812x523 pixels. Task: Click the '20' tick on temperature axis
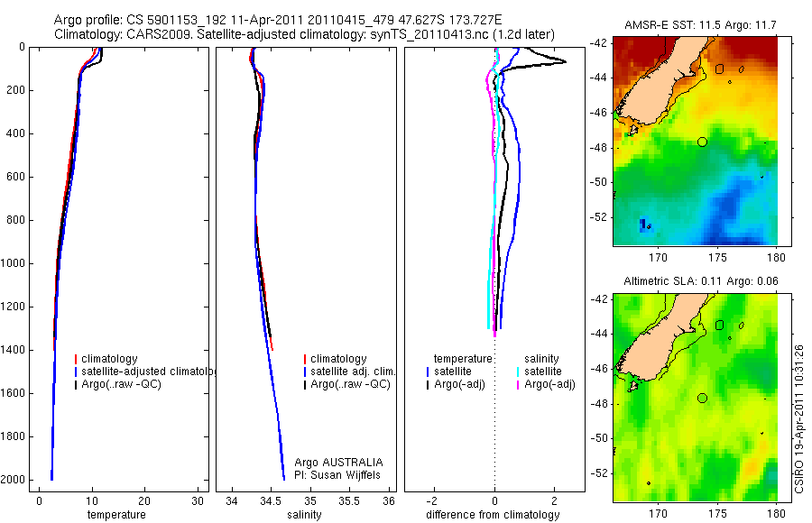tap(144, 501)
